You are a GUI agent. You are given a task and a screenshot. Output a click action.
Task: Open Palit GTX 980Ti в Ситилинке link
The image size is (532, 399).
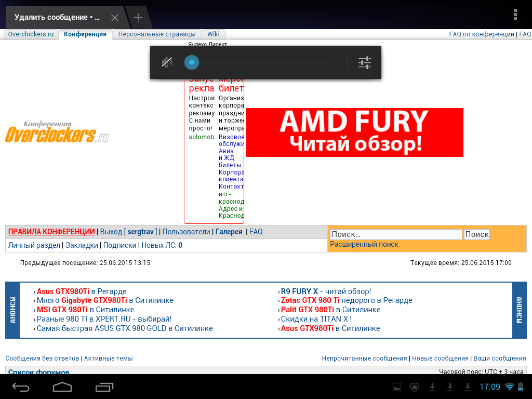[x=330, y=310]
